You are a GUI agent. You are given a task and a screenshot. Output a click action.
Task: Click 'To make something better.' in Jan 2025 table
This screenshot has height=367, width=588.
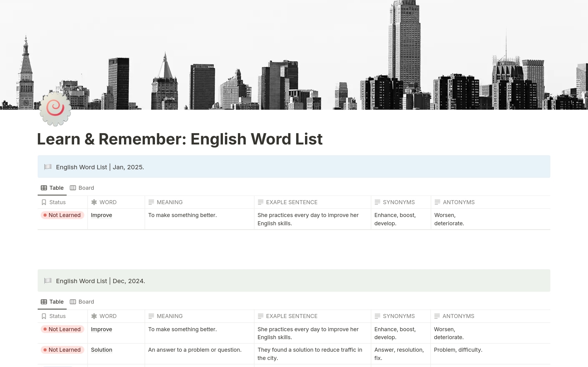(x=183, y=215)
